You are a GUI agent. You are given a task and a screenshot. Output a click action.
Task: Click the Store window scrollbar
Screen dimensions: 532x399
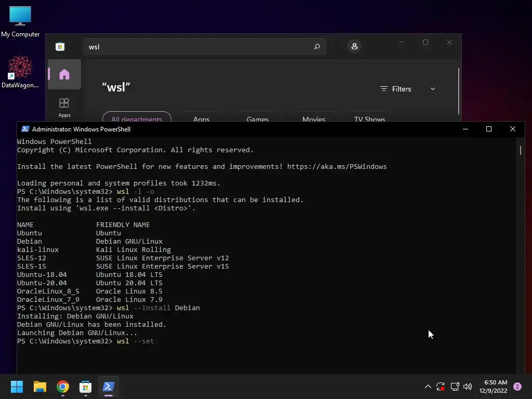click(459, 91)
